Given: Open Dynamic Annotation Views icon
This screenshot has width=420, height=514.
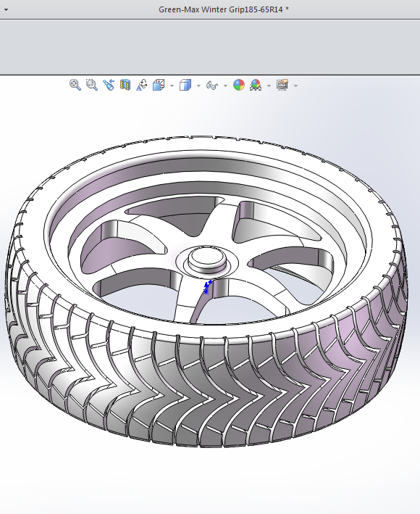Looking at the screenshot, I should click(142, 85).
